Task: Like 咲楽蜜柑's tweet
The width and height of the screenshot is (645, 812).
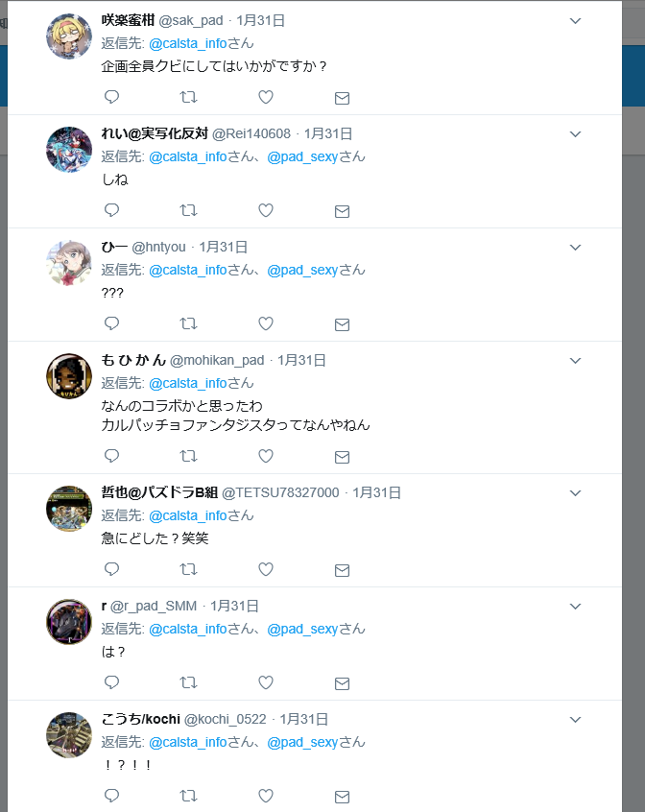Action: coord(266,97)
